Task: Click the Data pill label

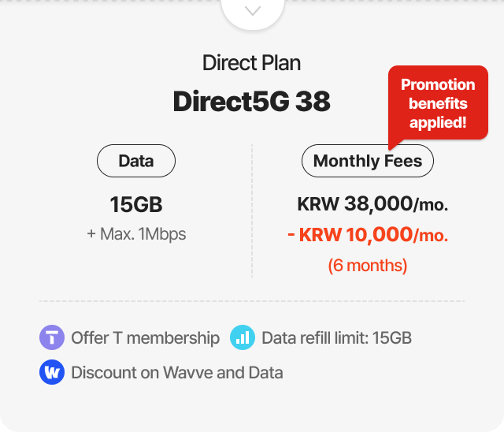Action: coord(136,162)
